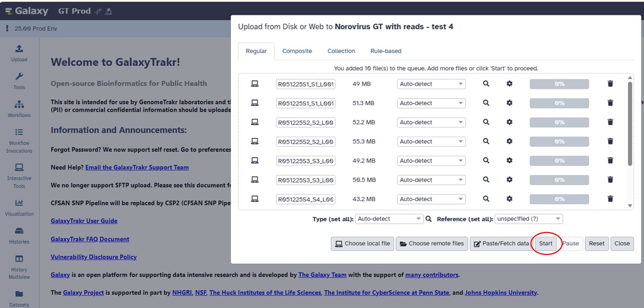The image size is (644, 308).
Task: Open the Type (set all) dropdown
Action: pyautogui.click(x=389, y=219)
